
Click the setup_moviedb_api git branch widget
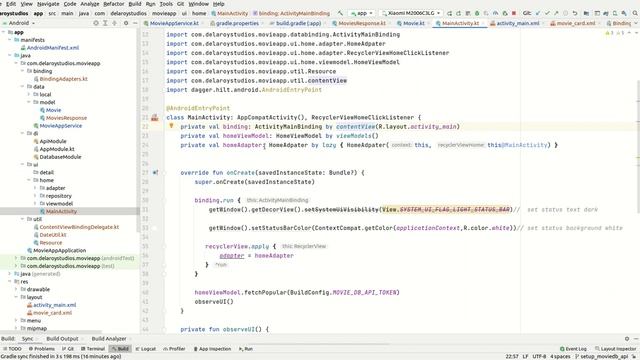point(602,357)
